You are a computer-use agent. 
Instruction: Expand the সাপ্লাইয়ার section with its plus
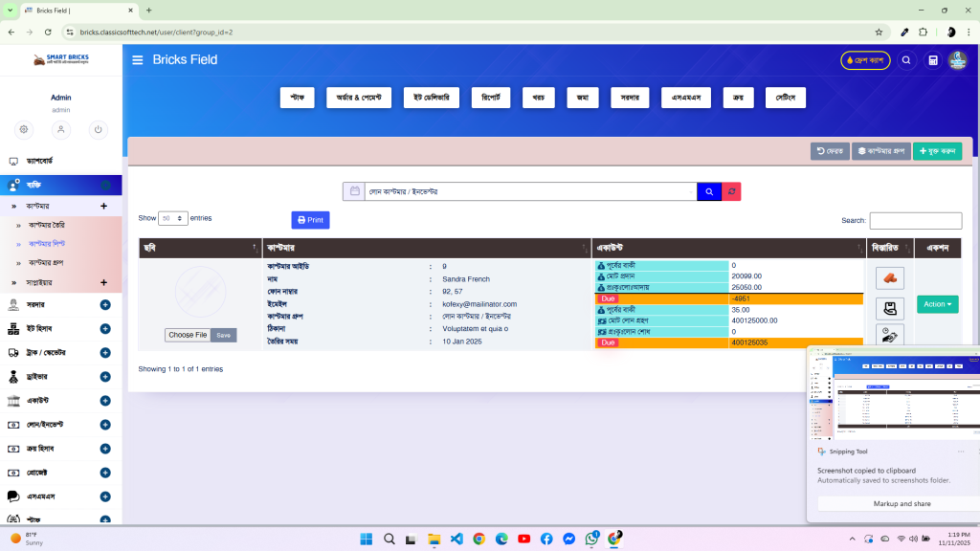pos(103,283)
